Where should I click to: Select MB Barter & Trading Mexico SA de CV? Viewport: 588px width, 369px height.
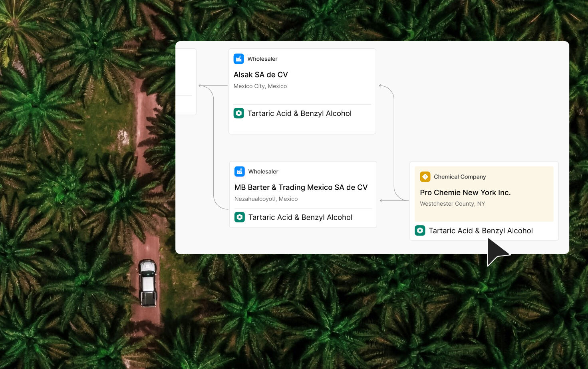[301, 187]
